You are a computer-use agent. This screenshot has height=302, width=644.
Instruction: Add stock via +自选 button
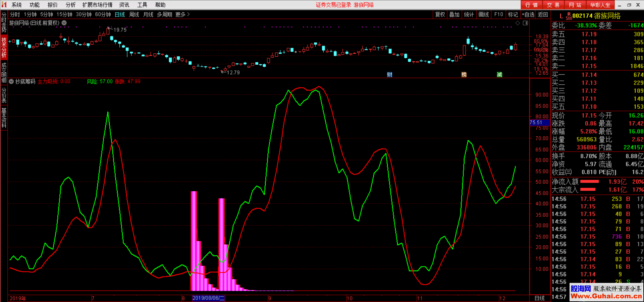[x=528, y=14]
